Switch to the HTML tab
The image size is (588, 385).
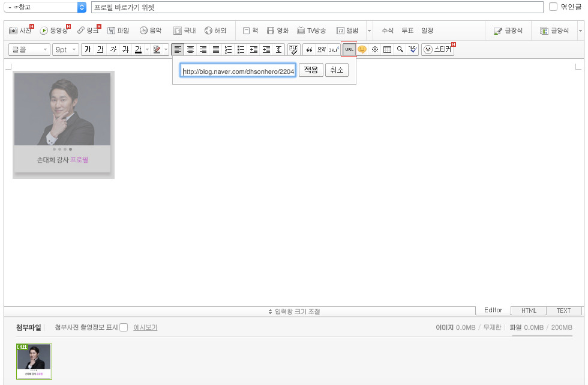pos(529,311)
